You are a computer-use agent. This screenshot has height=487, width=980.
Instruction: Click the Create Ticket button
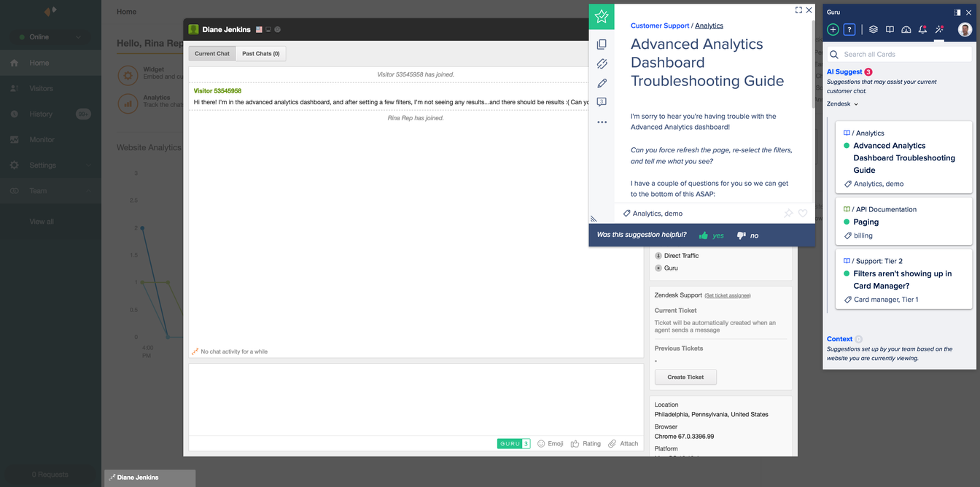tap(685, 377)
